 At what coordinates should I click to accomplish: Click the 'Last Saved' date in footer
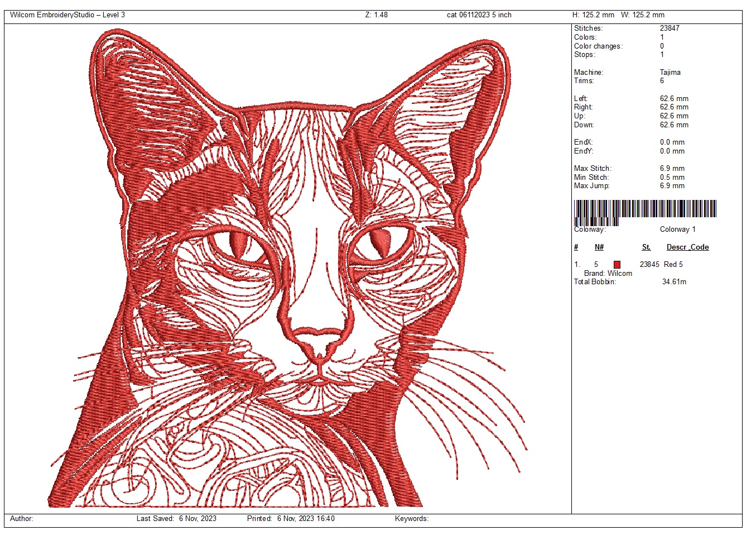tap(198, 519)
